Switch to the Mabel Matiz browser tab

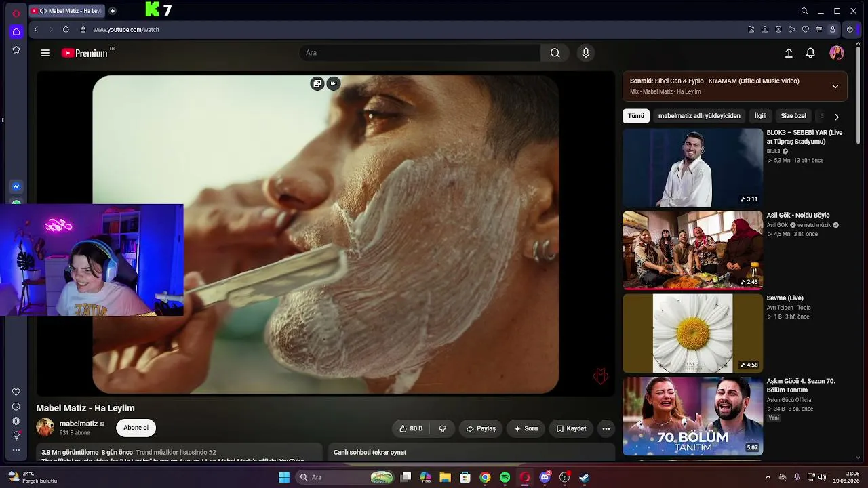[x=67, y=11]
